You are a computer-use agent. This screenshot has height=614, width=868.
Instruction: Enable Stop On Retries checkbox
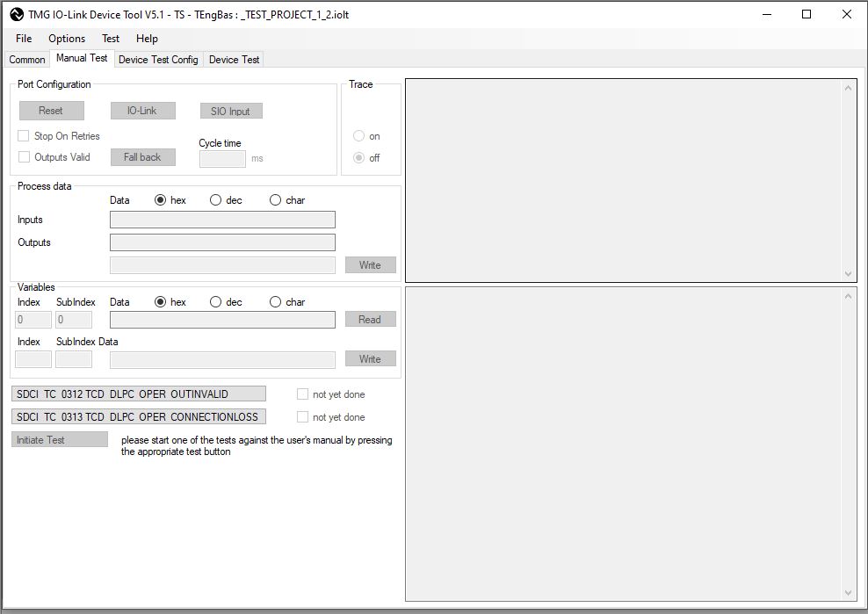click(24, 136)
